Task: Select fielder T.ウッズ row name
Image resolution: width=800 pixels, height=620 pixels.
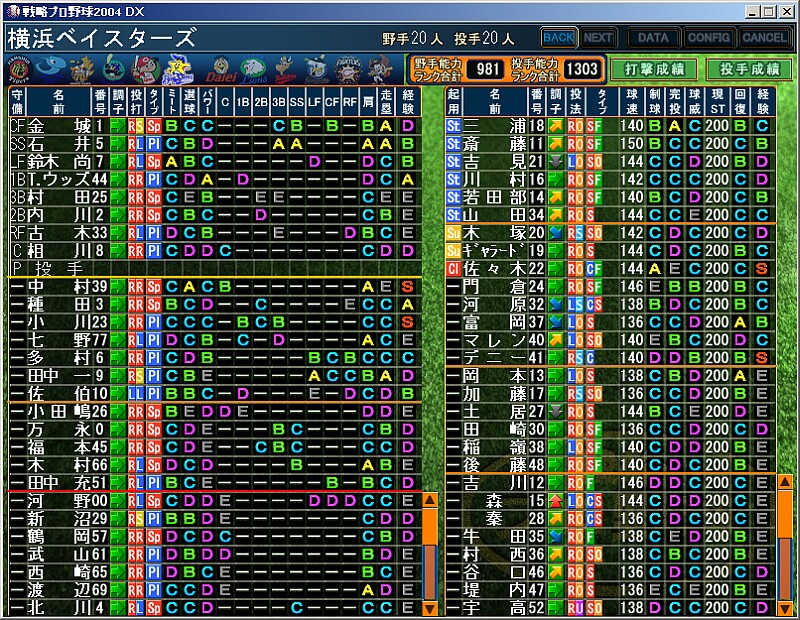Action: [59, 180]
